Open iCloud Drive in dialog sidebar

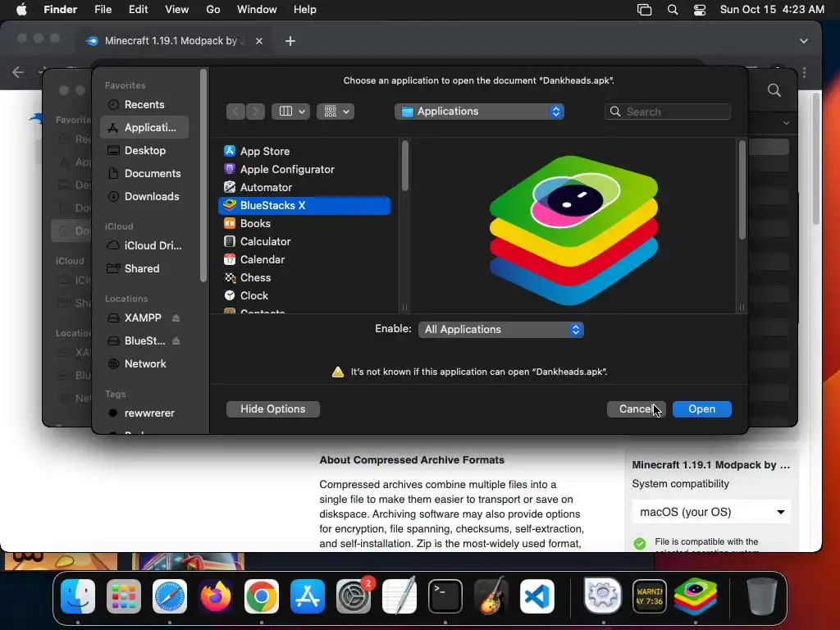tap(144, 245)
